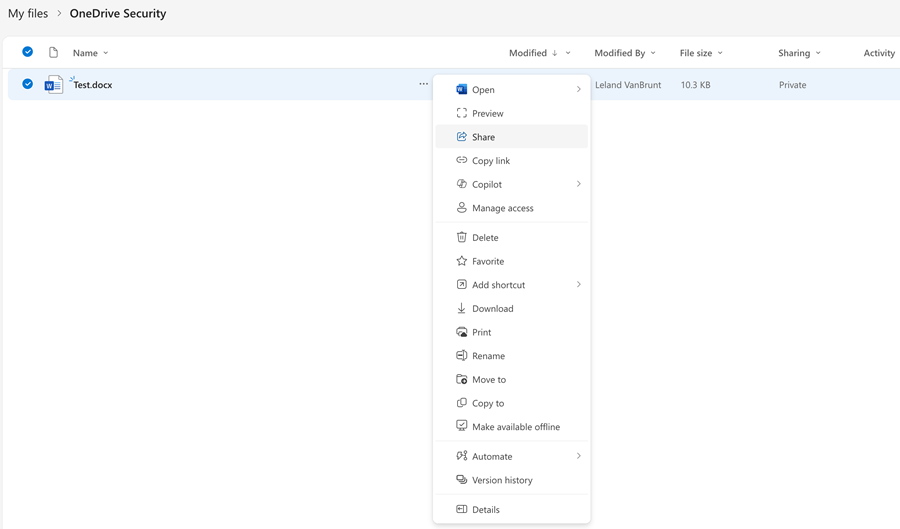Click the Share arrow icon
The image size is (900, 529).
tap(461, 137)
